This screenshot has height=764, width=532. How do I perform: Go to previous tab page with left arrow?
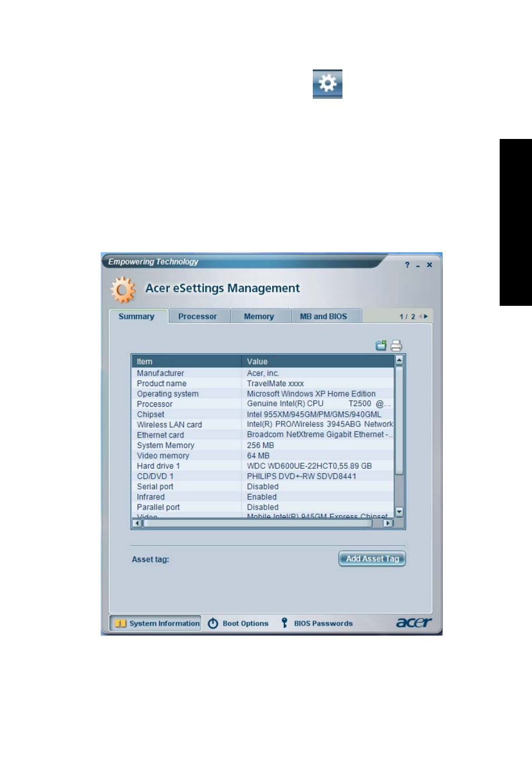(420, 316)
